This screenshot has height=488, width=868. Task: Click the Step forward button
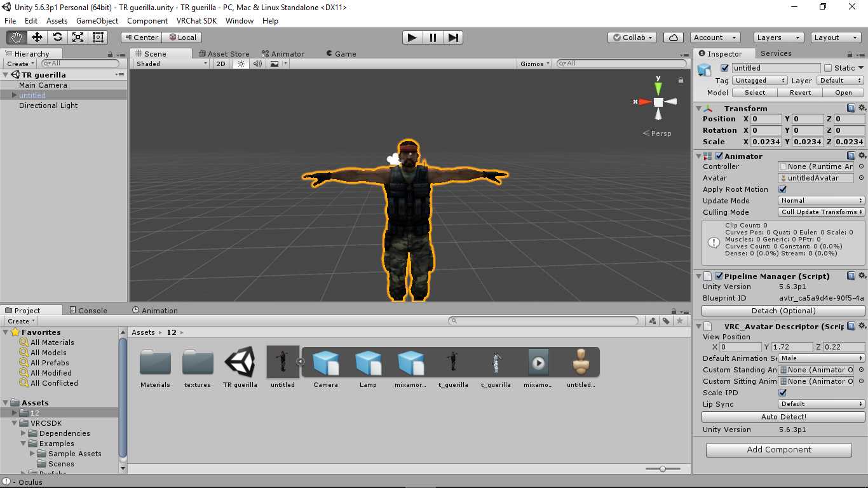click(x=453, y=37)
